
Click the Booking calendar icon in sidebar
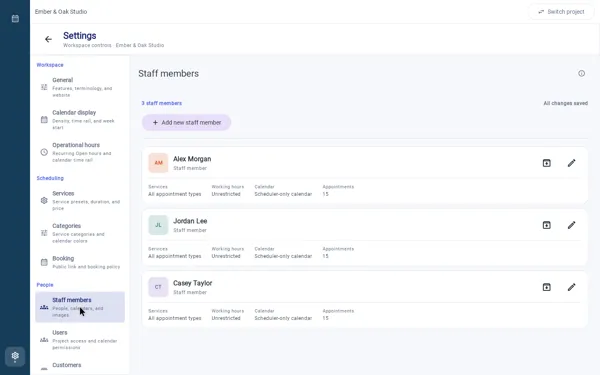coord(44,262)
